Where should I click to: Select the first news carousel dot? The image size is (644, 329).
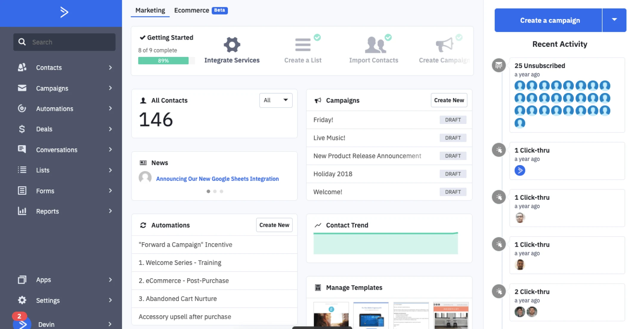[x=208, y=191]
